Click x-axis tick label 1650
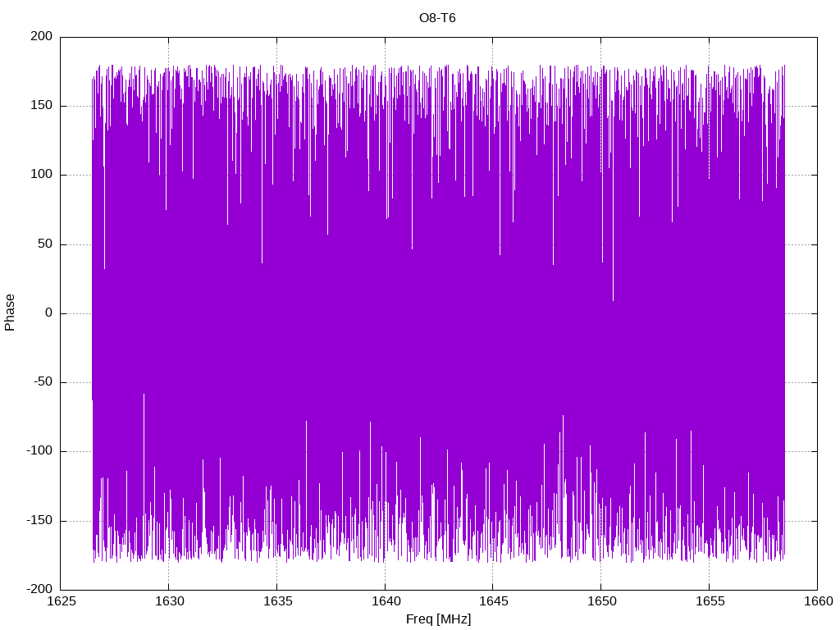 pos(601,601)
